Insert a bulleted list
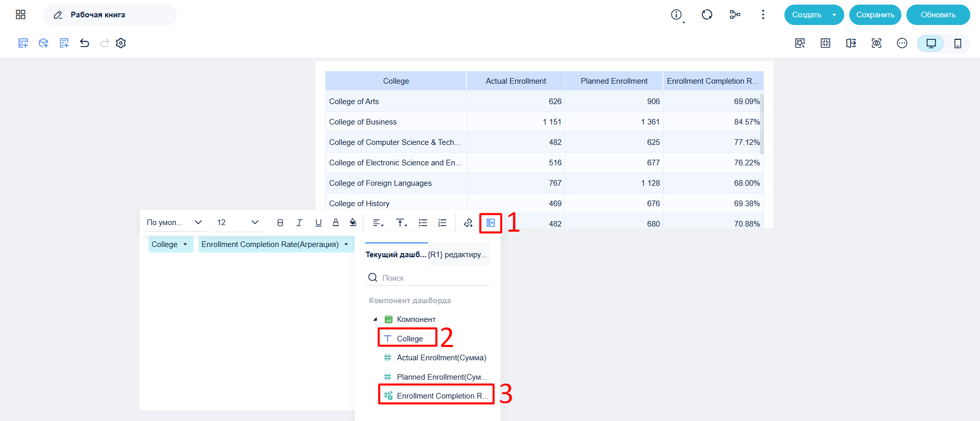Screen dimensions: 980x421 point(423,222)
